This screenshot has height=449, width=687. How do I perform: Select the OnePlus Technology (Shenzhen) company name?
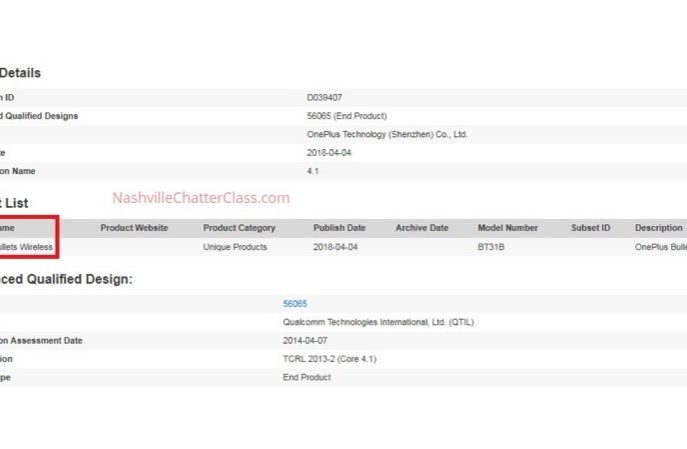point(387,134)
